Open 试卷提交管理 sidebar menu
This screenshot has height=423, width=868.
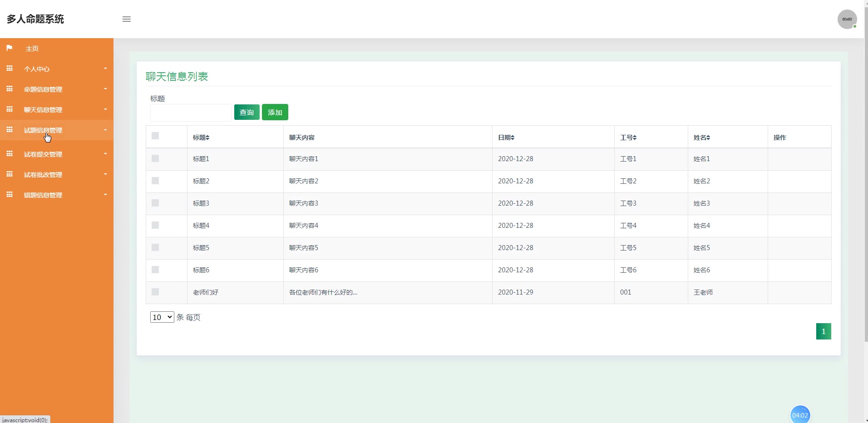click(x=57, y=154)
